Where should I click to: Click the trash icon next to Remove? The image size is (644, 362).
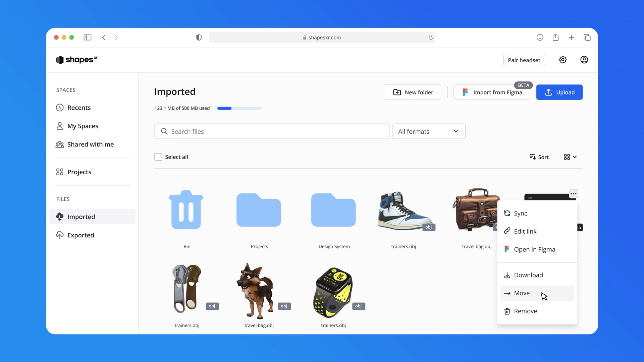point(507,311)
